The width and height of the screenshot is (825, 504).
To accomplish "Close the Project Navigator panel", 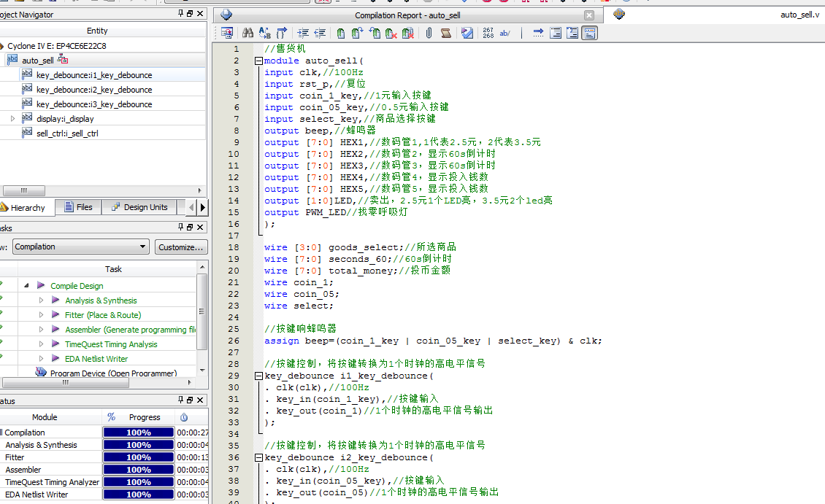I will pos(200,14).
